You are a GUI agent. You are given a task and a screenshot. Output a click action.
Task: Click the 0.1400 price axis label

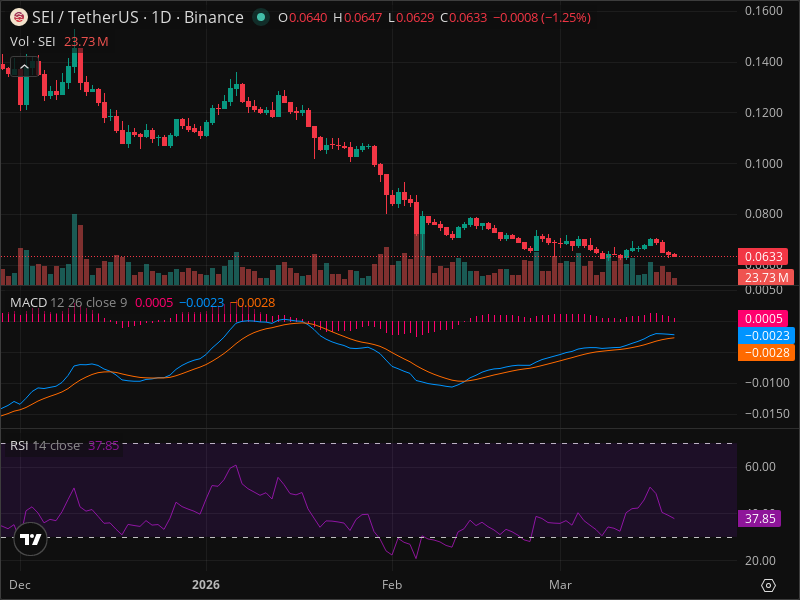click(763, 62)
